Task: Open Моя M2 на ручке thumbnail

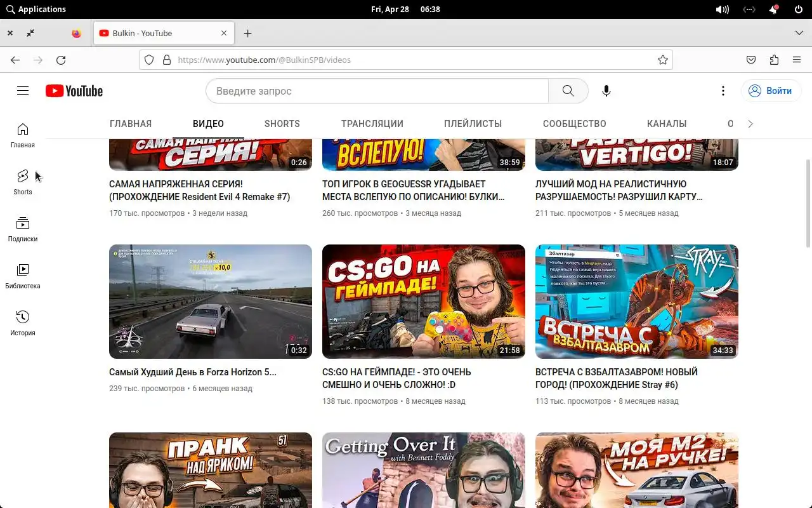Action: [x=637, y=471]
